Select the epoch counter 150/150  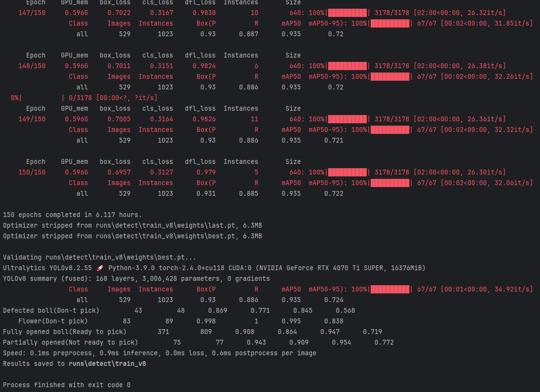pyautogui.click(x=31, y=173)
